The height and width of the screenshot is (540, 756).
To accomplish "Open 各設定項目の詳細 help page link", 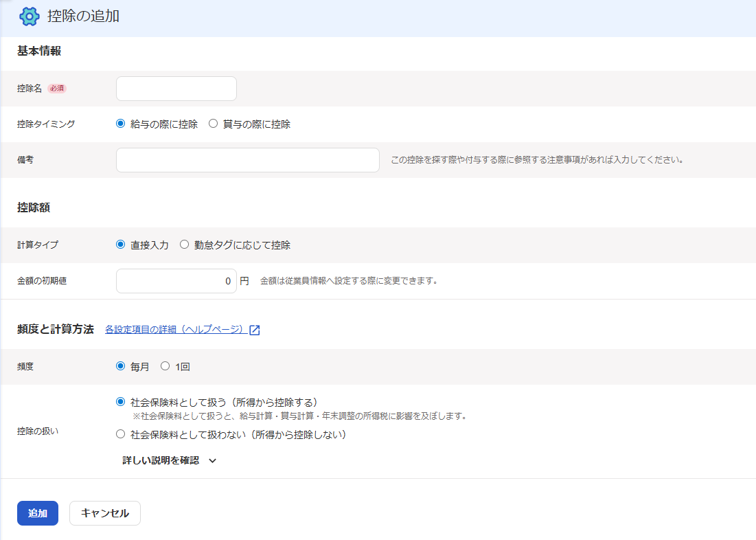I will 176,330.
